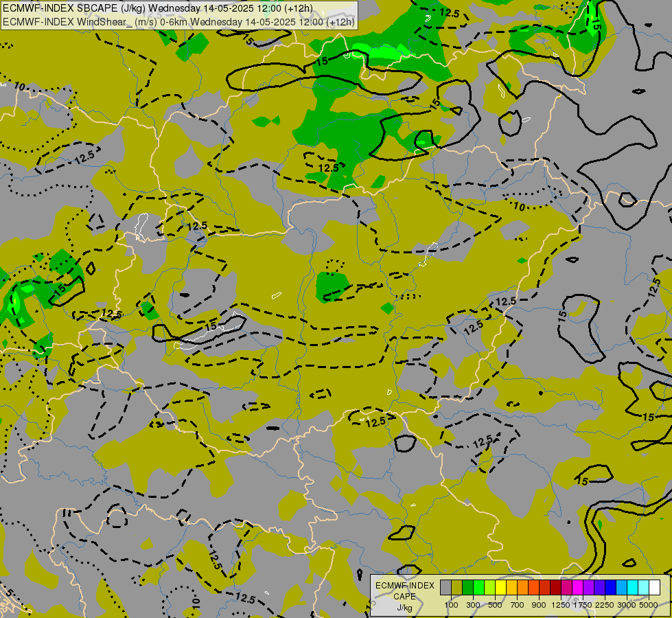Select the white legend swatch
This screenshot has height=618, width=672.
coord(654,588)
